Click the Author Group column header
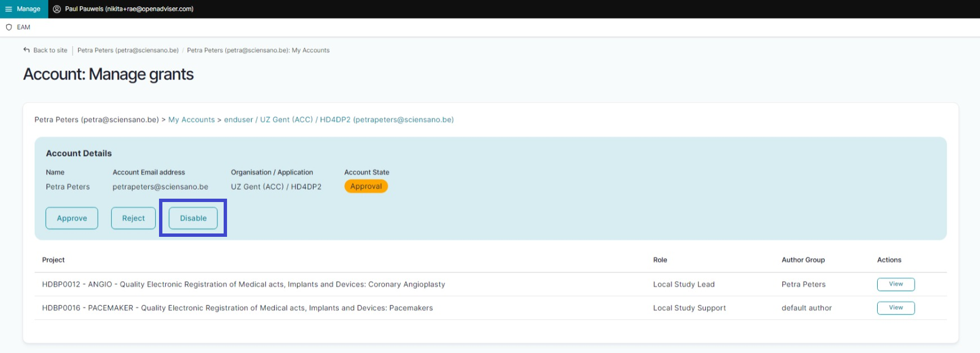 [x=803, y=260]
